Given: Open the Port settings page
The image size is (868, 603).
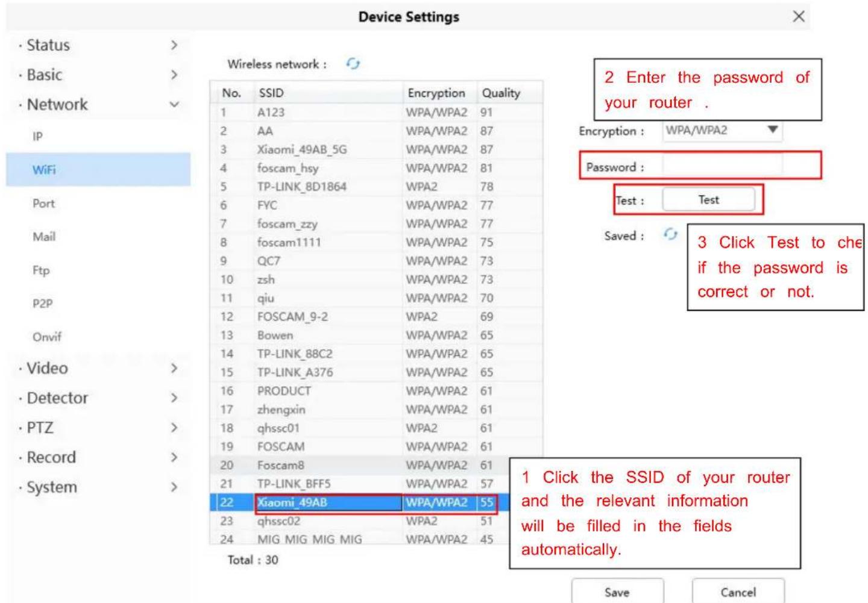Looking at the screenshot, I should click(98, 204).
